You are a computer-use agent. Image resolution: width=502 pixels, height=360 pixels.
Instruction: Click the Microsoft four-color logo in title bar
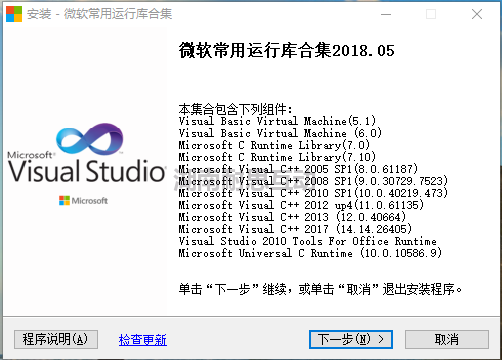point(14,14)
